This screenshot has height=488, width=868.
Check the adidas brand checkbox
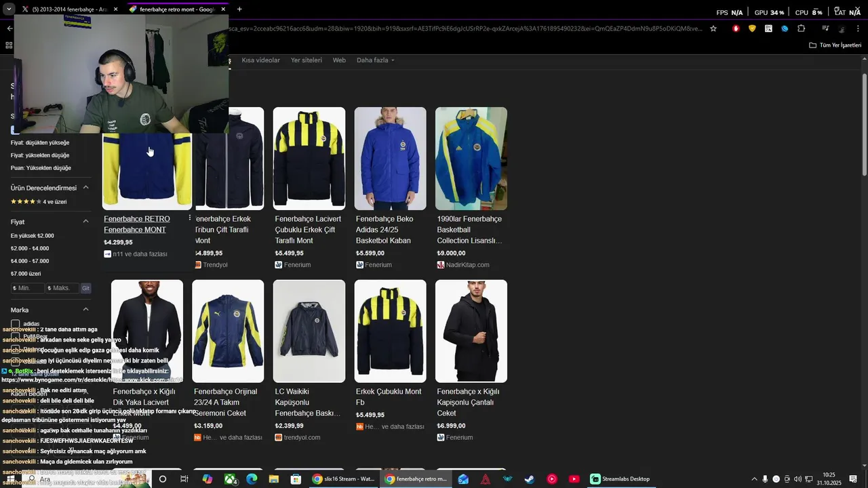click(16, 324)
